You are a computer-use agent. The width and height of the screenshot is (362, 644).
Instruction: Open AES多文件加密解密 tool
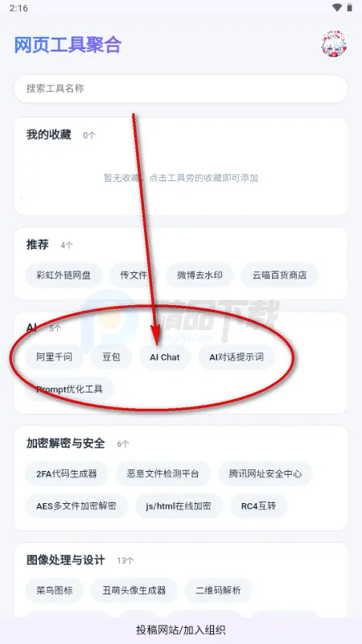[x=76, y=506]
